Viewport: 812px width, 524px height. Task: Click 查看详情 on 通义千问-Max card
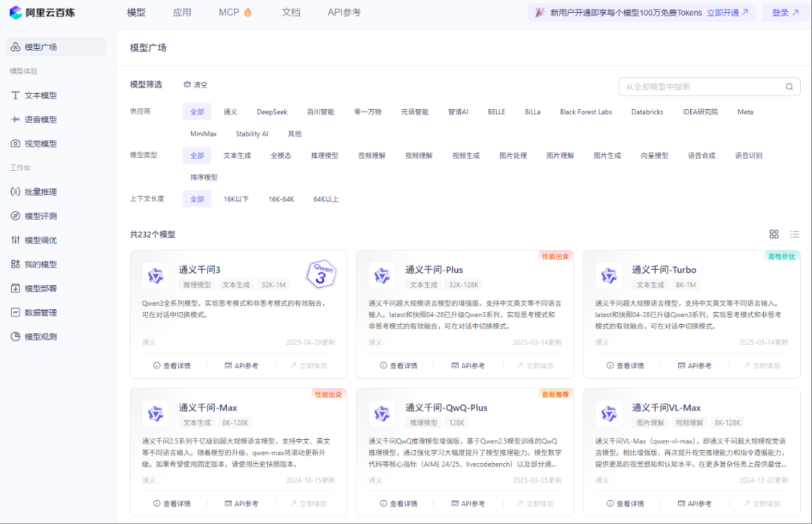pyautogui.click(x=172, y=503)
